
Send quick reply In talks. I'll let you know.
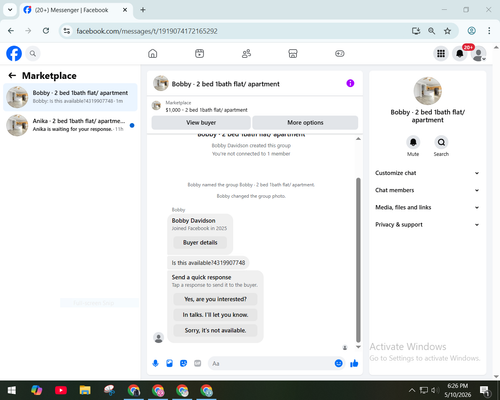(215, 315)
